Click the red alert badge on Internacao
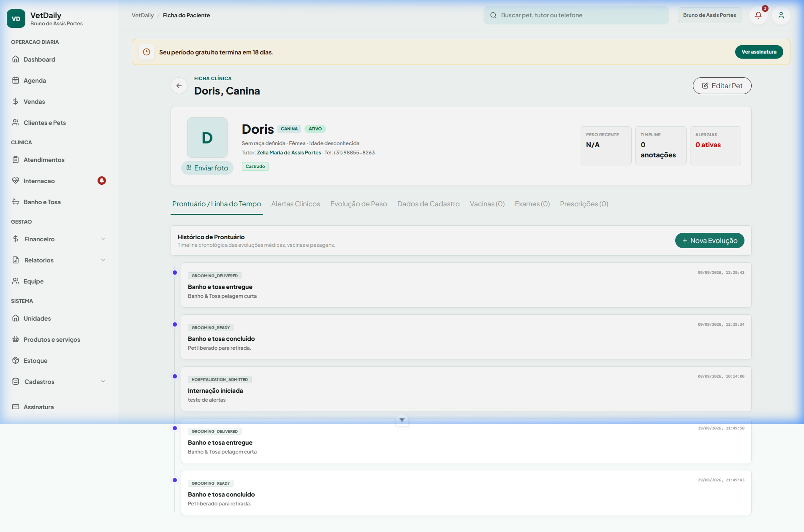 (x=102, y=181)
